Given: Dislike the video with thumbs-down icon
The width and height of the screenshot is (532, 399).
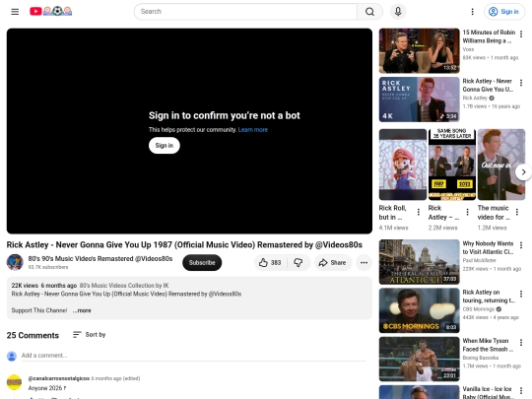Looking at the screenshot, I should tap(299, 263).
